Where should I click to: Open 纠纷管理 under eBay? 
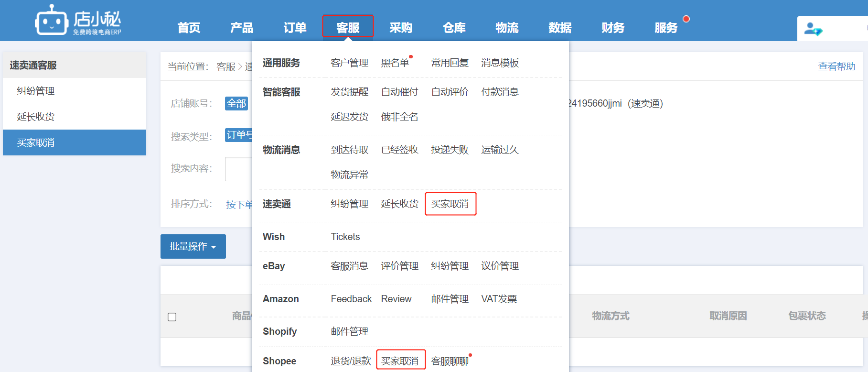coord(450,266)
